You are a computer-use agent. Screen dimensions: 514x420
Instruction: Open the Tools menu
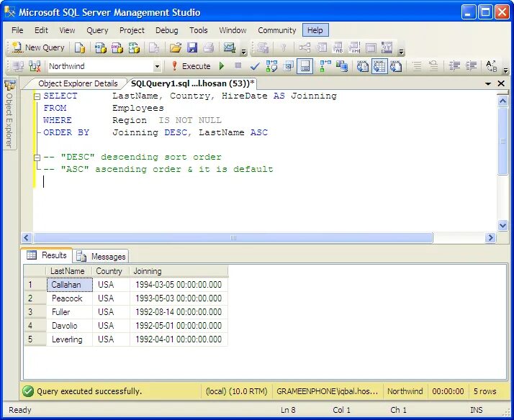tap(199, 30)
